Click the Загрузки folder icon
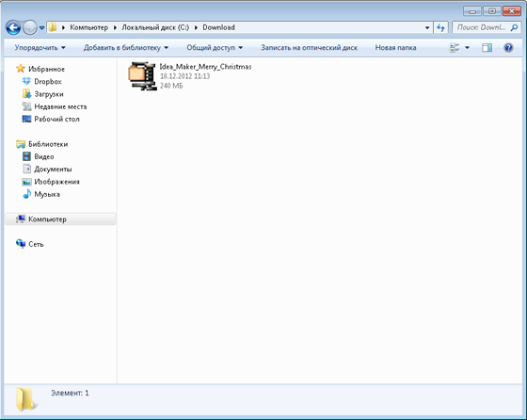Image resolution: width=527 pixels, height=420 pixels. 27,94
